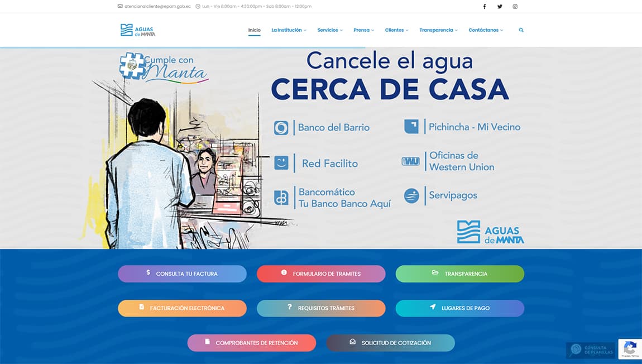Open the Consulta de Planillas floating widget

(x=591, y=350)
